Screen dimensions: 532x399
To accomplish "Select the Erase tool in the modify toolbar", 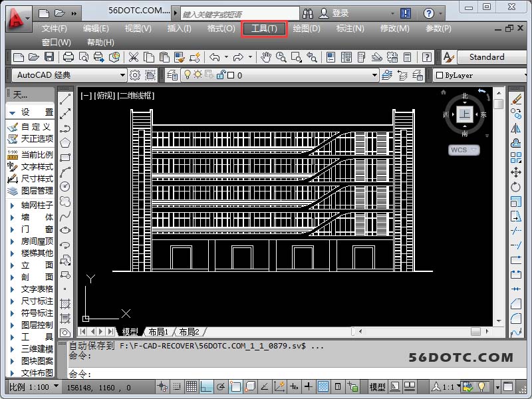I will tap(516, 98).
